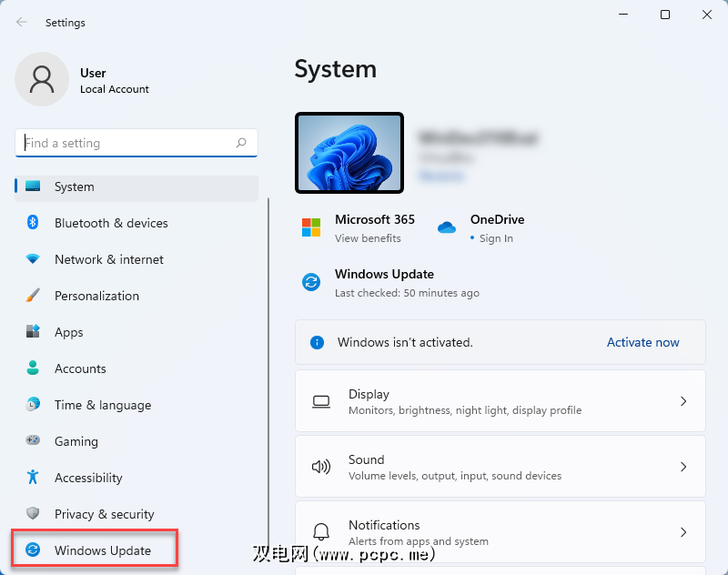Open the Notifications settings card
The image size is (728, 575).
[x=500, y=532]
